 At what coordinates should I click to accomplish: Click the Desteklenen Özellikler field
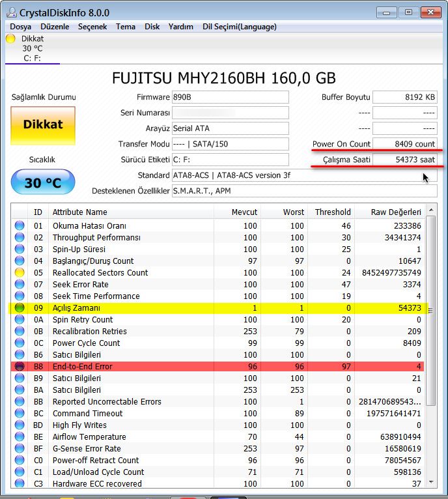click(305, 191)
